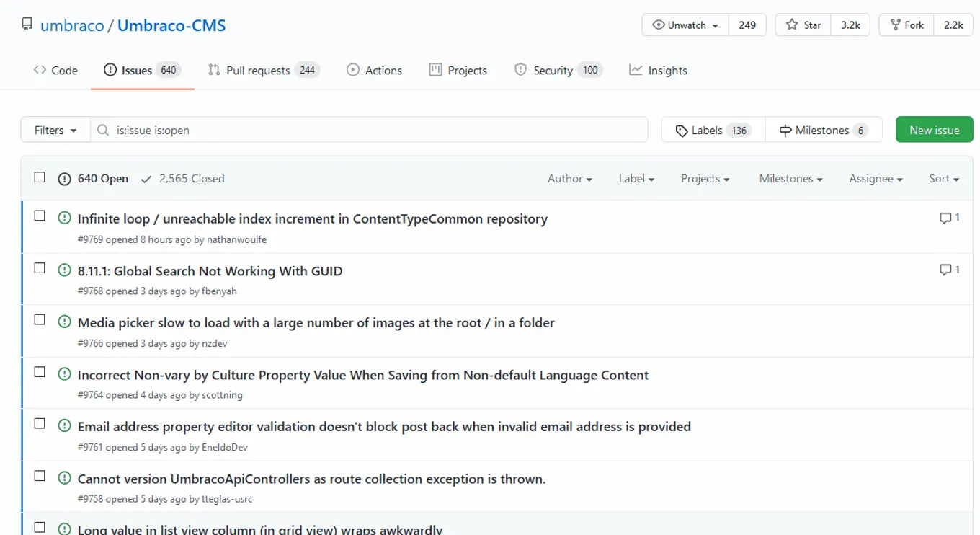The width and height of the screenshot is (980, 535).
Task: Click the magnifier icon in search box
Action: click(104, 130)
